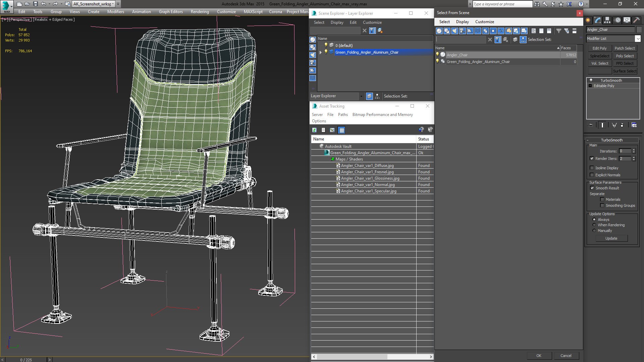Expand Editable Poly sub-objects in modifier stack
This screenshot has width=644, height=362.
click(x=590, y=86)
